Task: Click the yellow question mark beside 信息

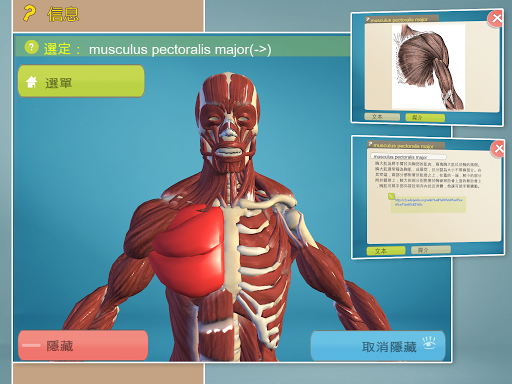Action: click(29, 13)
